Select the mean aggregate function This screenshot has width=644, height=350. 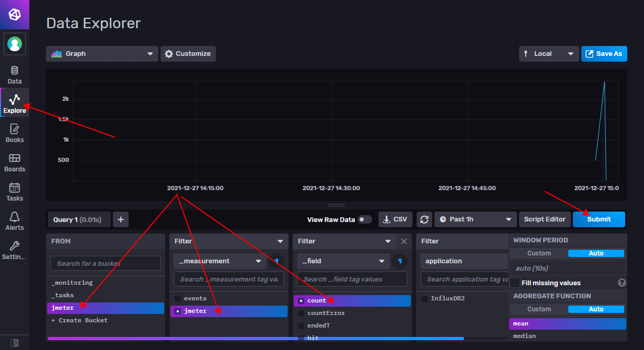click(x=567, y=324)
